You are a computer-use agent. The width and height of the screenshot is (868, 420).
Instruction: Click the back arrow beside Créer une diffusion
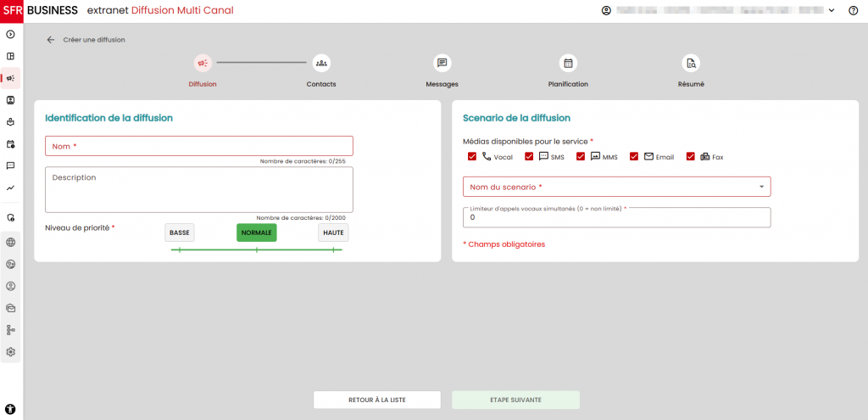point(51,40)
